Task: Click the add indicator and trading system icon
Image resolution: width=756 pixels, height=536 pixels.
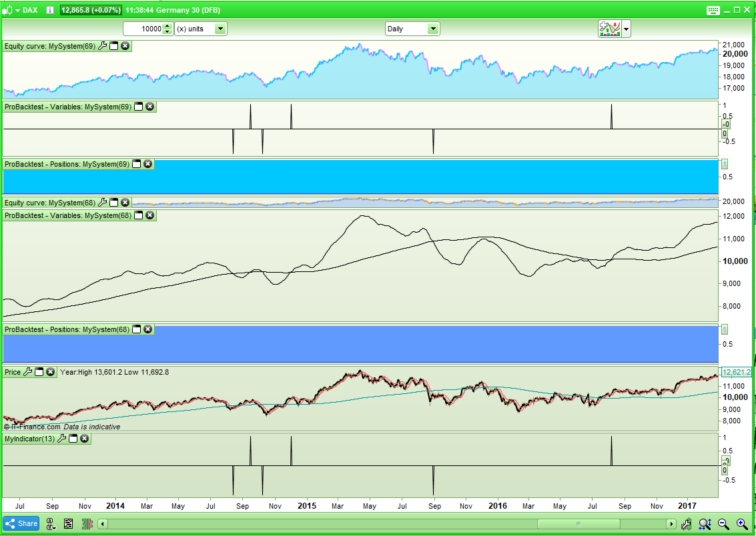Action: click(609, 29)
